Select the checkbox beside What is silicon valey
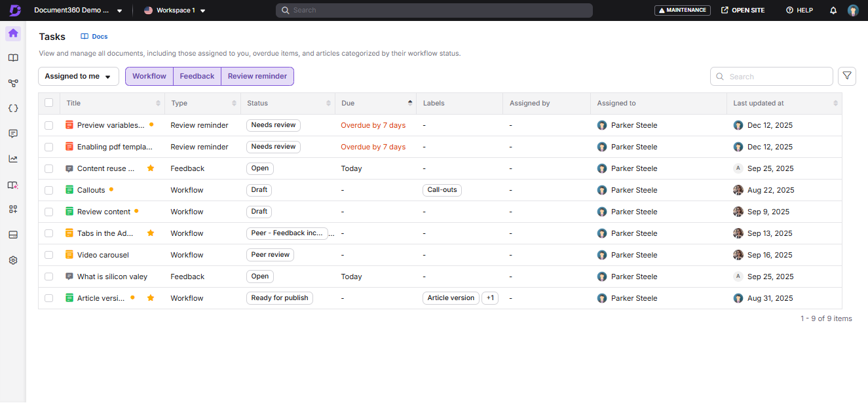This screenshot has width=868, height=403. click(48, 276)
